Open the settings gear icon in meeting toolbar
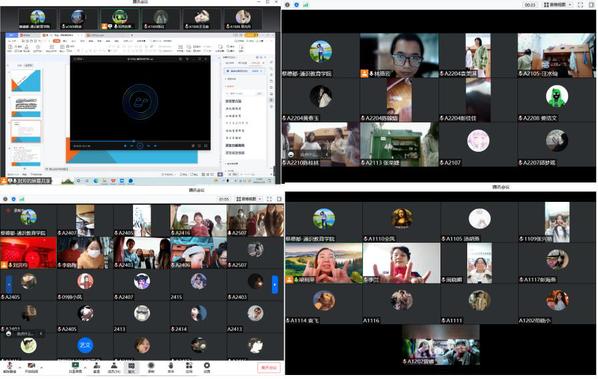This screenshot has height=379, width=598. (207, 366)
